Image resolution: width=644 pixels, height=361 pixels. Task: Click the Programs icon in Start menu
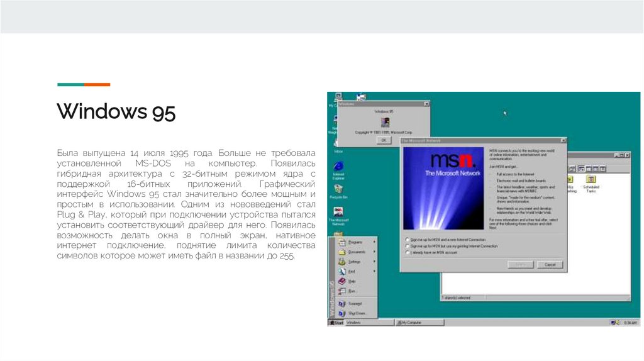point(341,242)
